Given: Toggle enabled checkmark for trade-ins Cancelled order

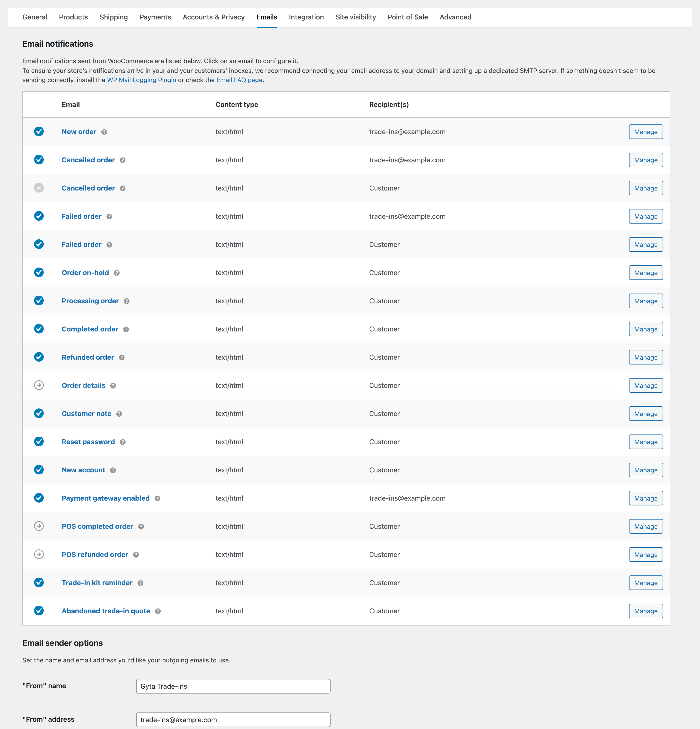Looking at the screenshot, I should click(39, 160).
